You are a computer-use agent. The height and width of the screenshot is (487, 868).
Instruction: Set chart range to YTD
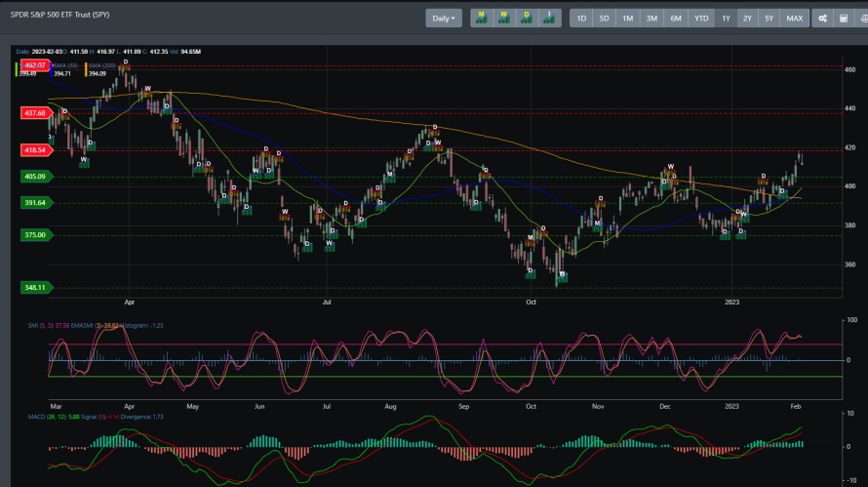[701, 19]
